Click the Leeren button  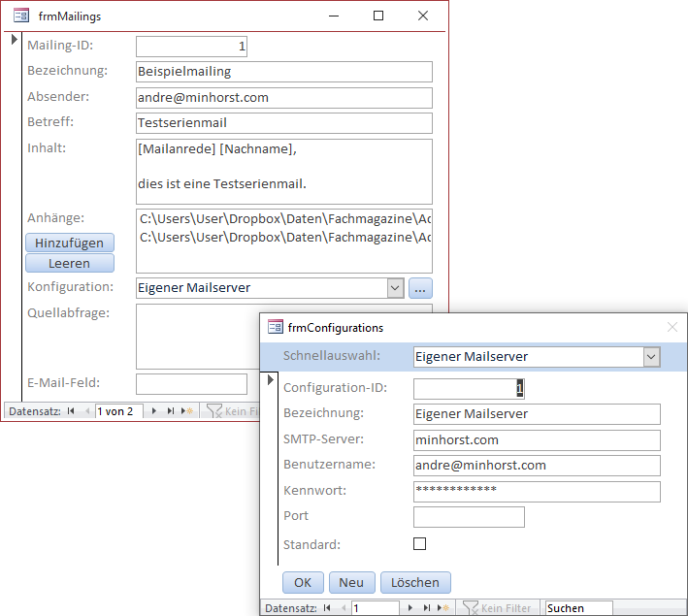pos(70,263)
